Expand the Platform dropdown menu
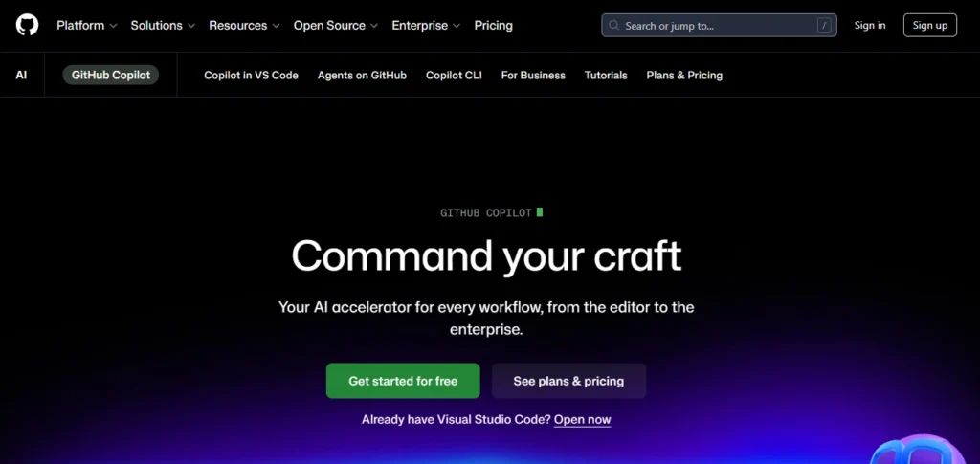 [86, 26]
